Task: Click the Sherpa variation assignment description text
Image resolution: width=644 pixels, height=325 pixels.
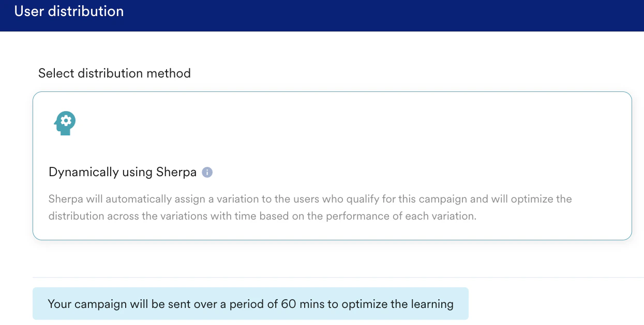Action: (x=310, y=207)
